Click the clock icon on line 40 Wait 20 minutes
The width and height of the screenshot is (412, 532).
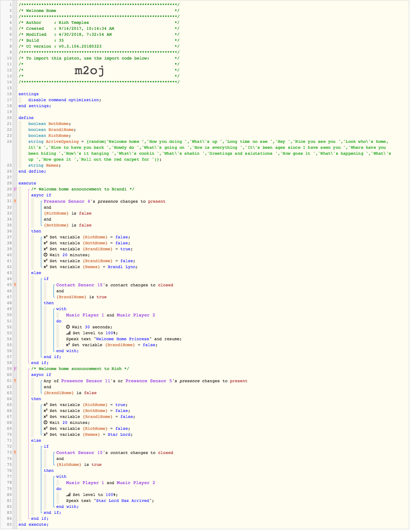click(45, 255)
